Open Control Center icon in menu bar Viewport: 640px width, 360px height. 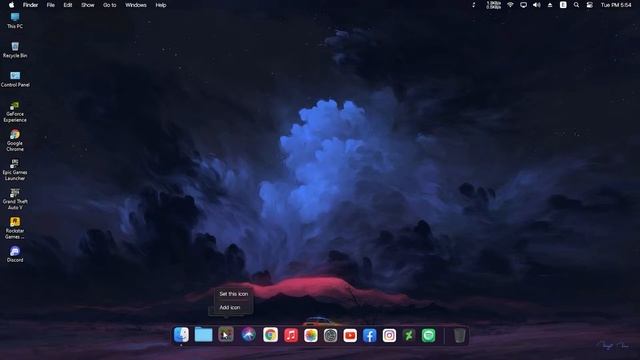pos(589,5)
